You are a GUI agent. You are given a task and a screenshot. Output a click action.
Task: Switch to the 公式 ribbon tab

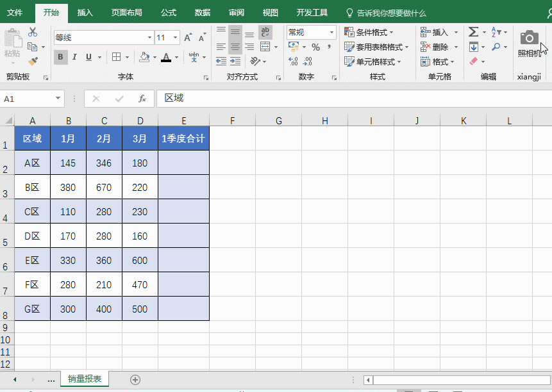click(168, 12)
